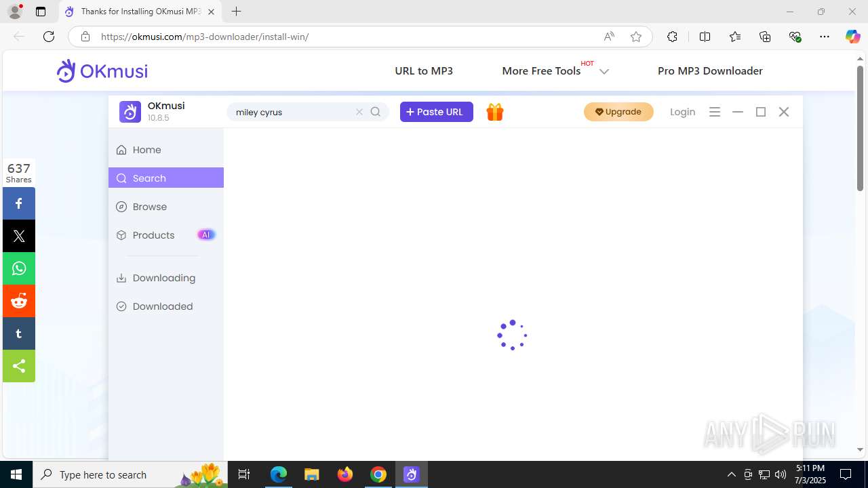
Task: Open Pro MP3 Downloader page
Action: pyautogui.click(x=710, y=70)
